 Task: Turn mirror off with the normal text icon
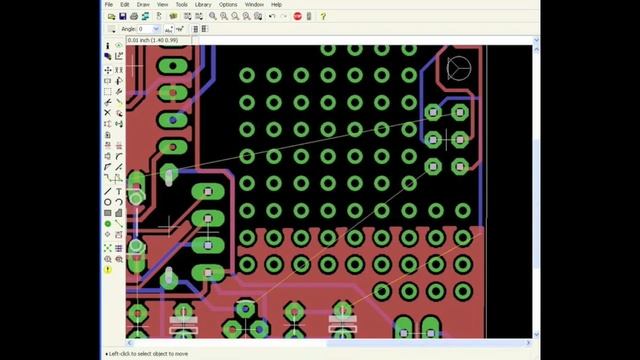point(169,29)
